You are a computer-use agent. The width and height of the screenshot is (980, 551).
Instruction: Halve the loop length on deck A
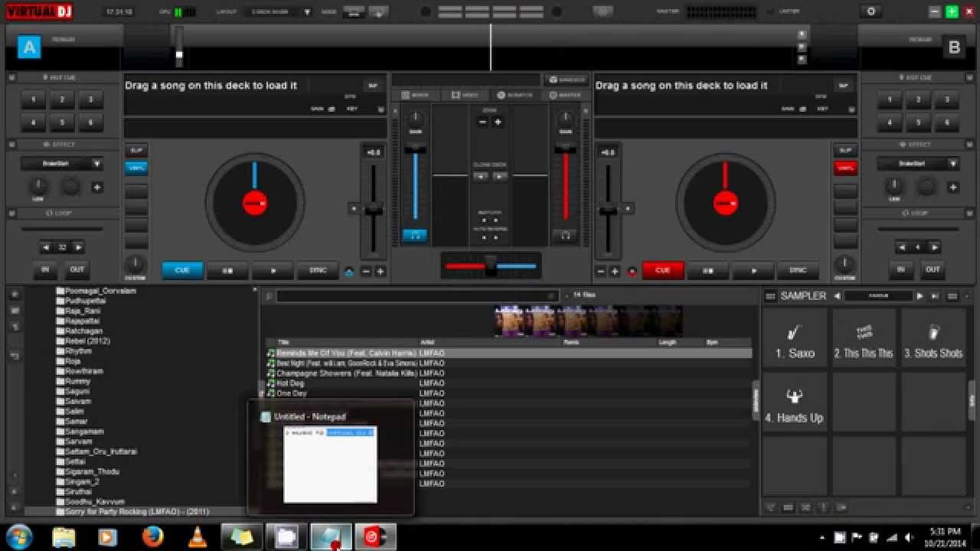46,247
